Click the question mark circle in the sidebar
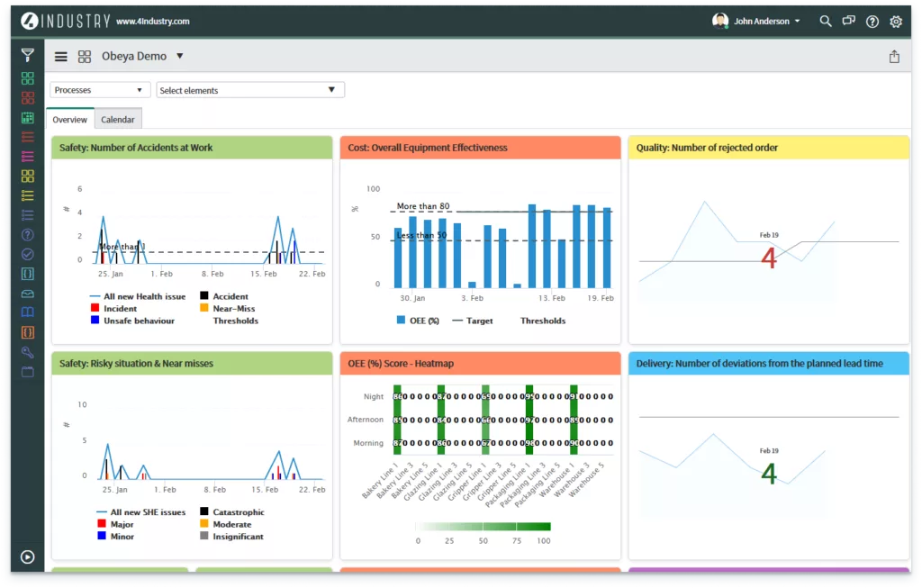This screenshot has width=922, height=588. coord(28,235)
